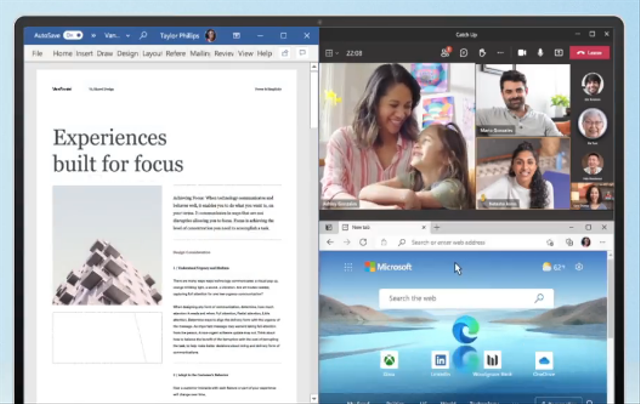The height and width of the screenshot is (404, 640).
Task: Switch to the Home ribbon tab
Action: (x=62, y=53)
